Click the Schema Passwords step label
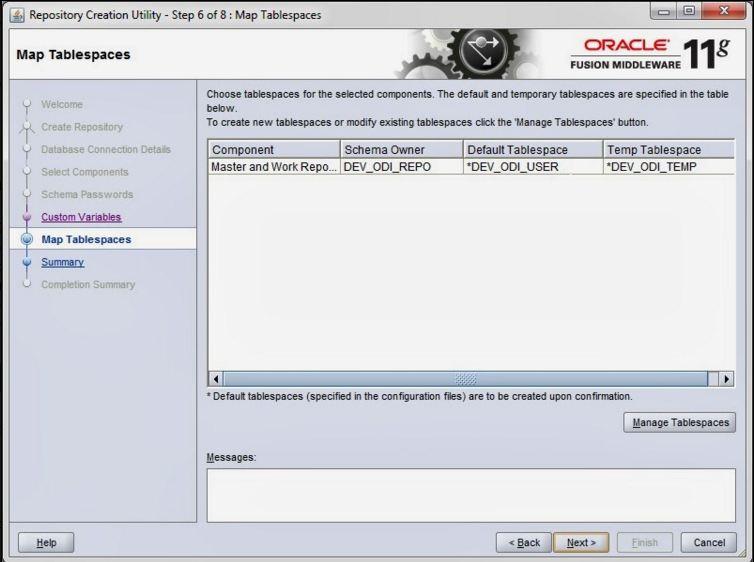The height and width of the screenshot is (562, 754). tap(87, 194)
